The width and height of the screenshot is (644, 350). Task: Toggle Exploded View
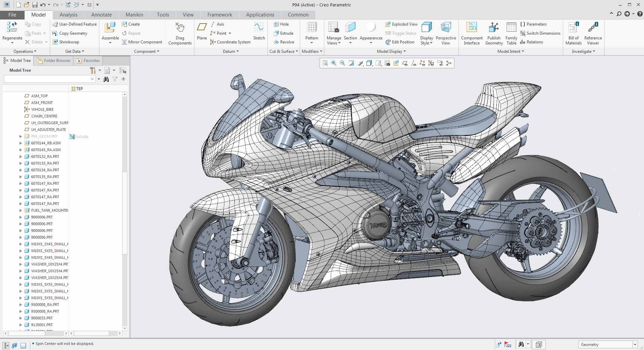point(401,24)
